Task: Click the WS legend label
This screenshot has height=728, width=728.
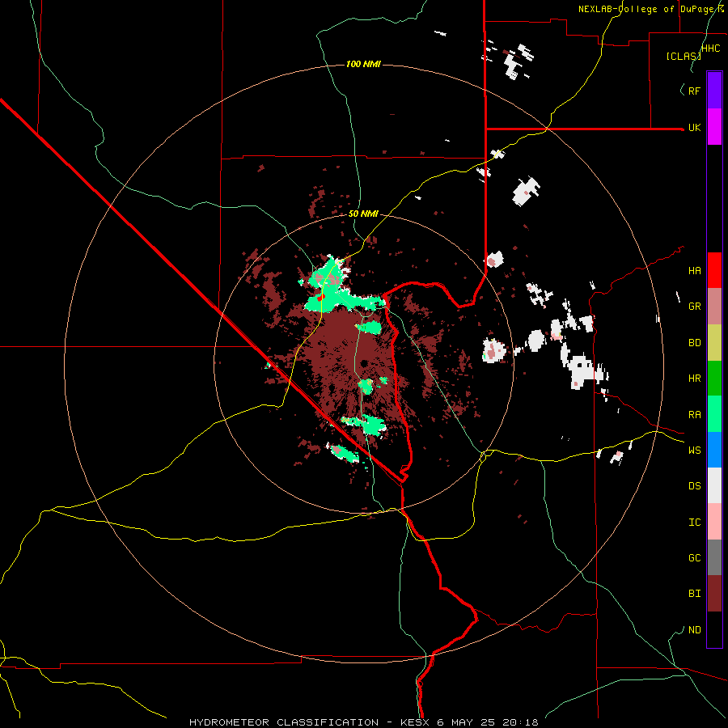Action: click(694, 451)
